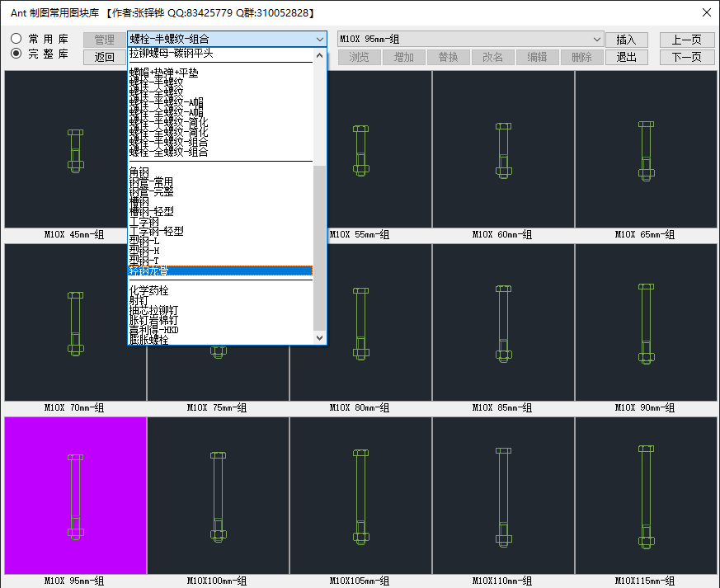Open the M10X 95mm-组 block dropdown
The image size is (720, 588).
pos(596,40)
